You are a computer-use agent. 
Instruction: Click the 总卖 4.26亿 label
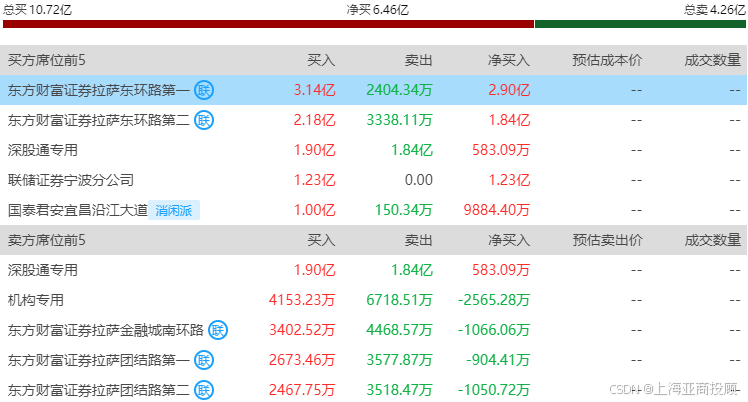click(x=714, y=10)
